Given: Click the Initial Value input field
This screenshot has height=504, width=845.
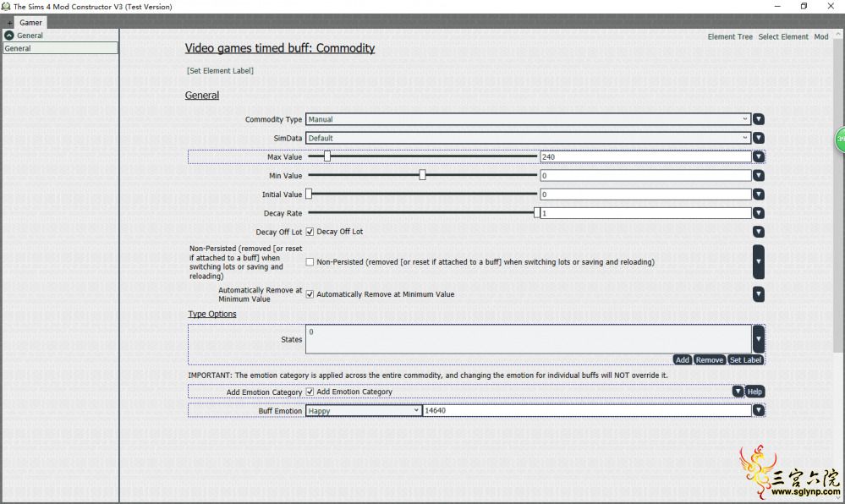Looking at the screenshot, I should 645,194.
